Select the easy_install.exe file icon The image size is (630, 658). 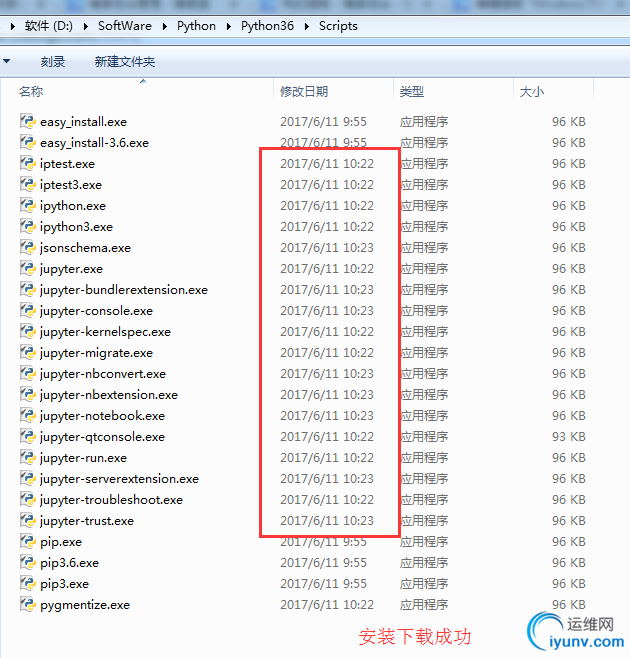(28, 121)
